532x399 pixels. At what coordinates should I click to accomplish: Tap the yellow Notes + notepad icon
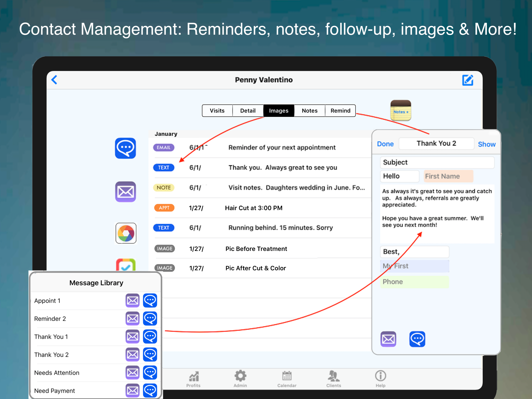click(x=401, y=110)
